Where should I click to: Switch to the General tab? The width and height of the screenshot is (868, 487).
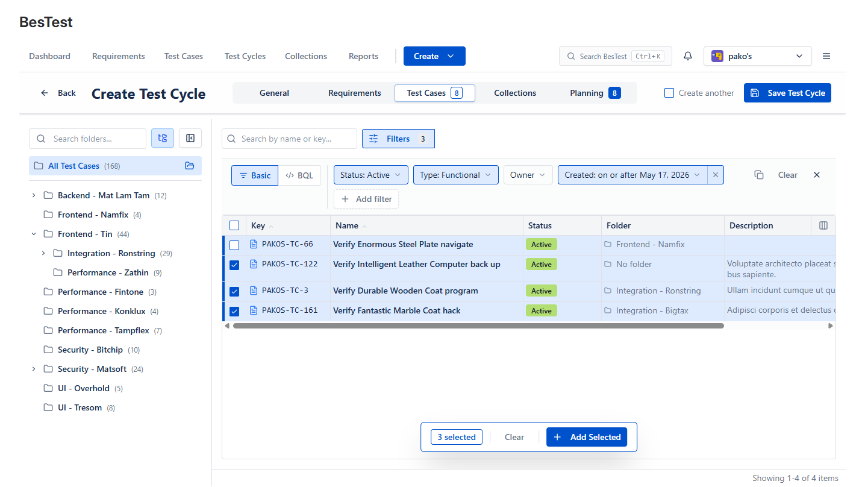click(274, 93)
